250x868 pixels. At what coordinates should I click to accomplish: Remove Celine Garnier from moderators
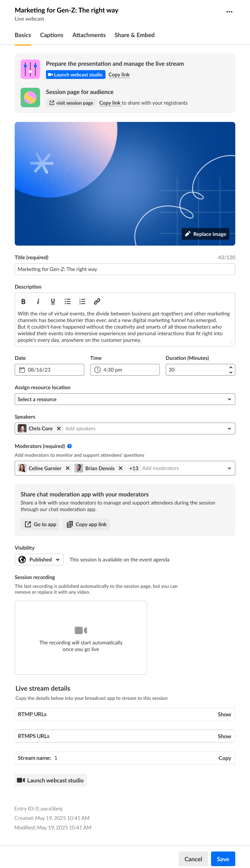(x=68, y=468)
